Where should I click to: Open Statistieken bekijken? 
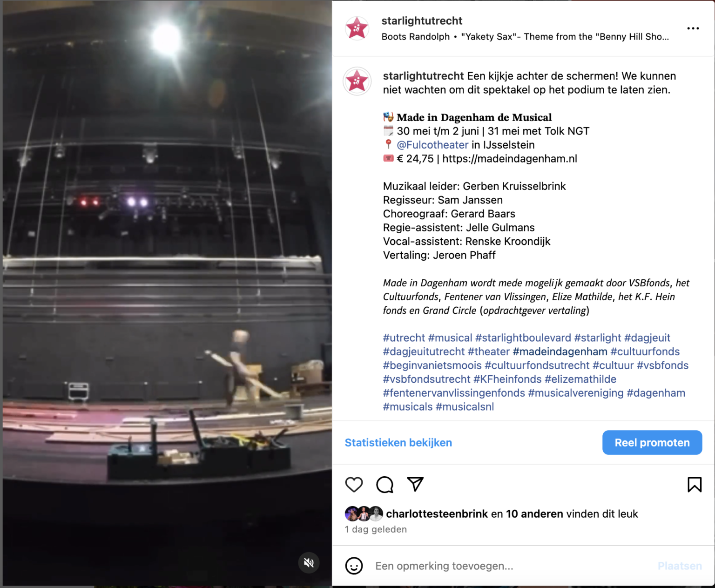click(x=398, y=443)
